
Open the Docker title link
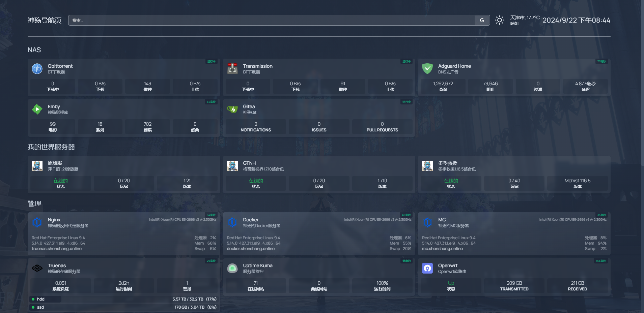click(x=251, y=220)
